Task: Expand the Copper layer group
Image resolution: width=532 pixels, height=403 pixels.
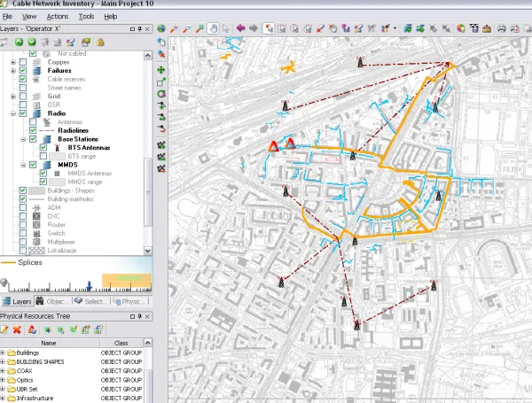Action: coord(12,63)
